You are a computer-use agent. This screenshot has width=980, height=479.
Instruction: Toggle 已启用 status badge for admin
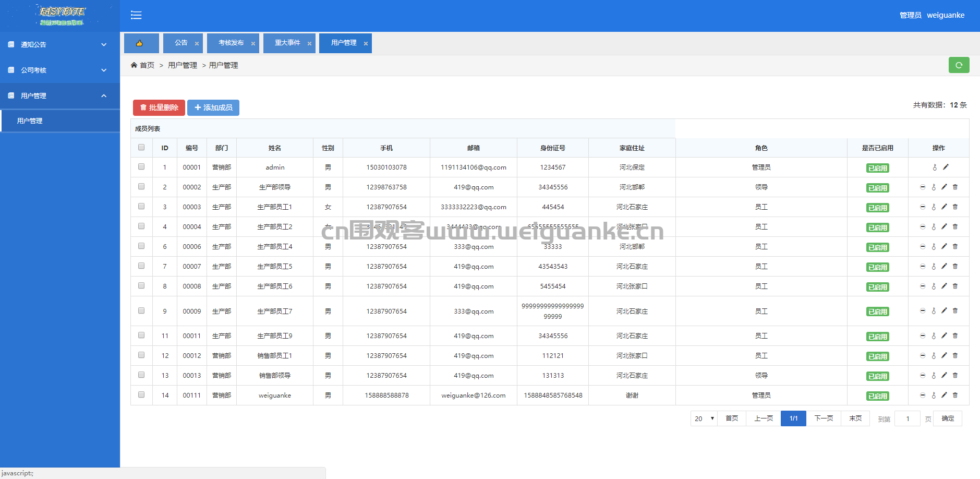click(878, 168)
